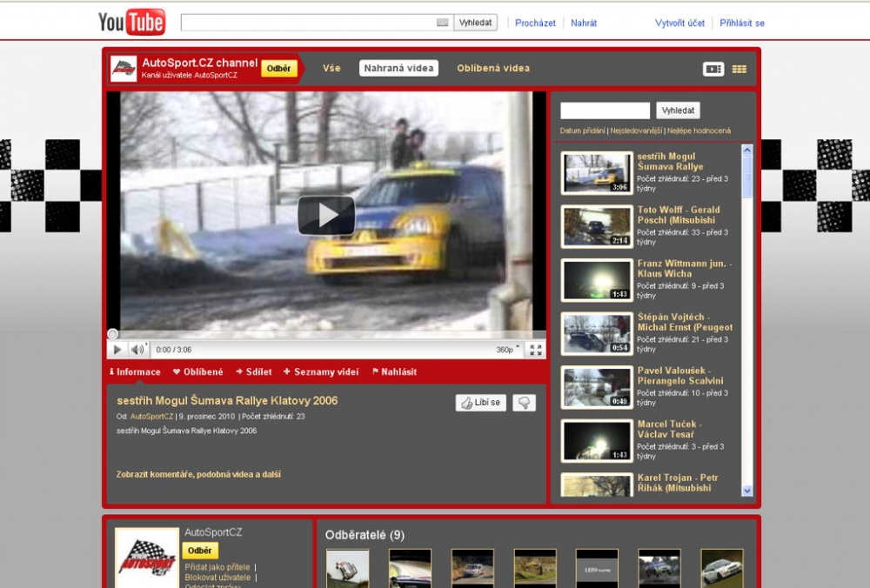The width and height of the screenshot is (870, 588).
Task: Toggle fullscreen mode icon
Action: click(535, 350)
